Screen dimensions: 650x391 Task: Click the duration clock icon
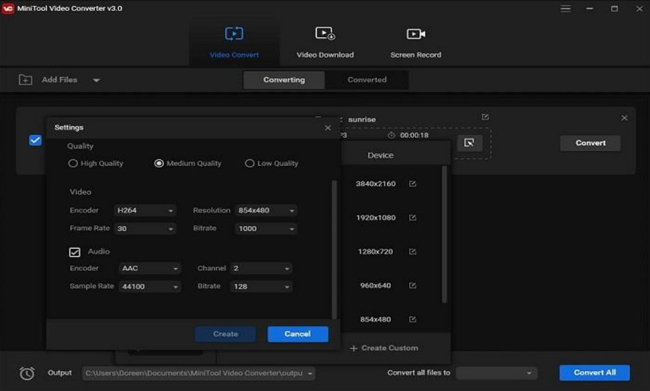click(x=391, y=136)
